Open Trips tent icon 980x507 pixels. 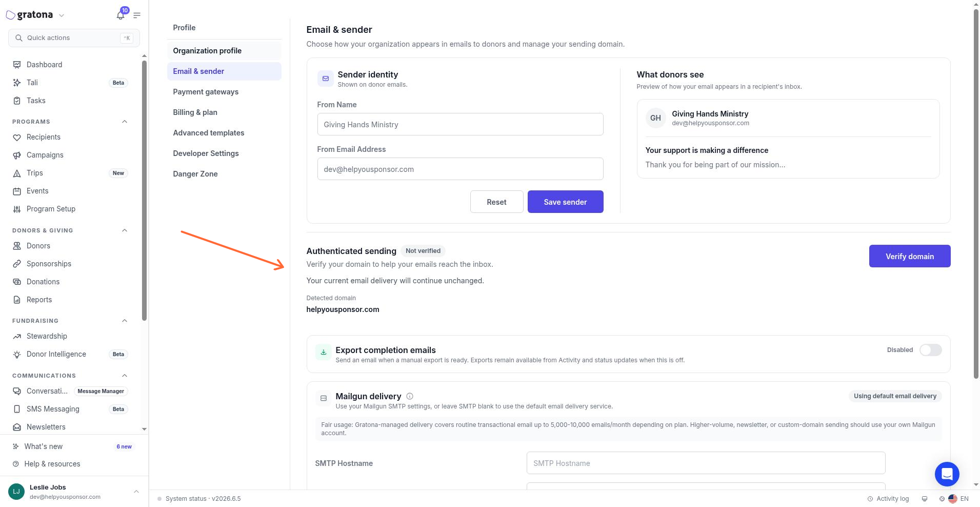(17, 173)
